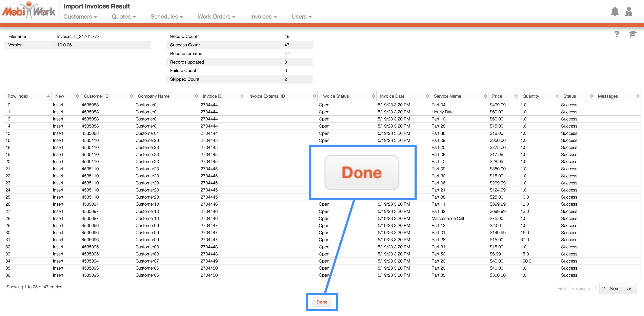The width and height of the screenshot is (644, 316).
Task: Expand the Customers dropdown menu
Action: coord(80,17)
